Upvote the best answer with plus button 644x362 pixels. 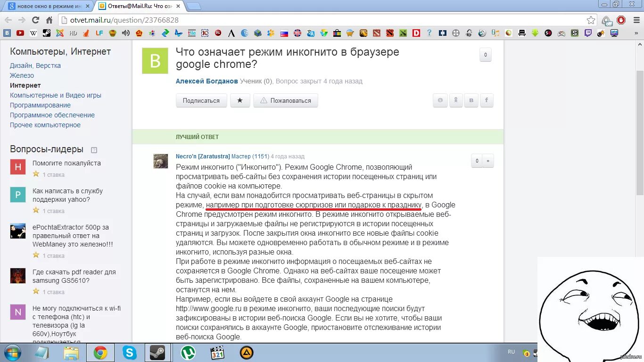[x=488, y=161]
